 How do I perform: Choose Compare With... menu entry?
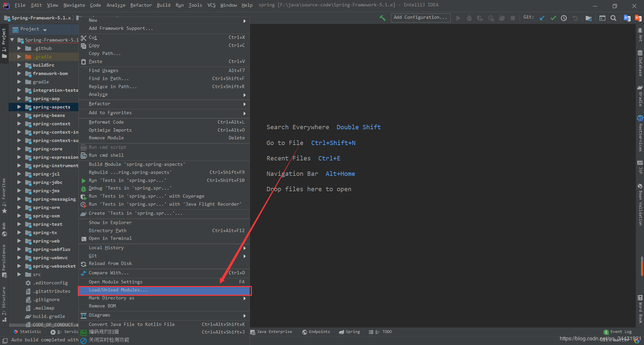click(164, 273)
